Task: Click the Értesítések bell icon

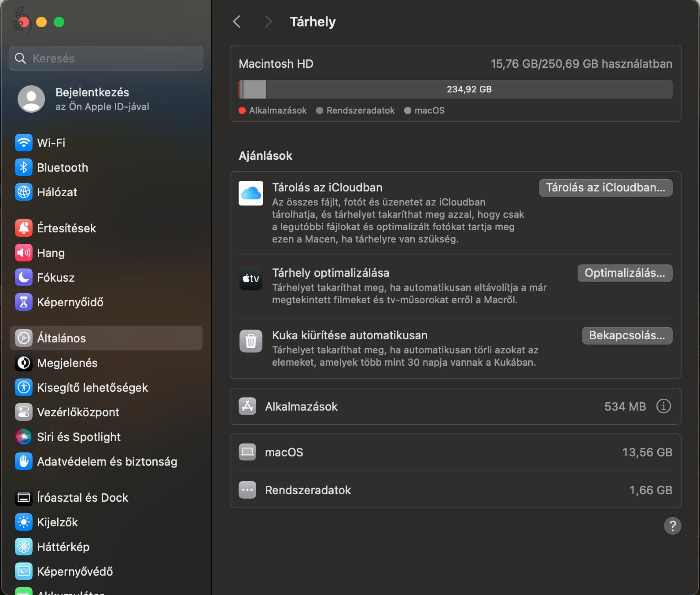Action: coord(24,228)
